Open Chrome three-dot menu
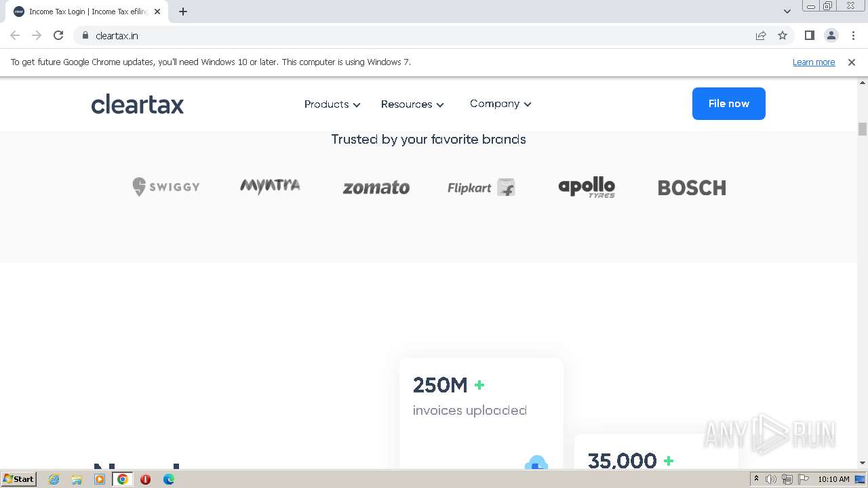 point(853,35)
